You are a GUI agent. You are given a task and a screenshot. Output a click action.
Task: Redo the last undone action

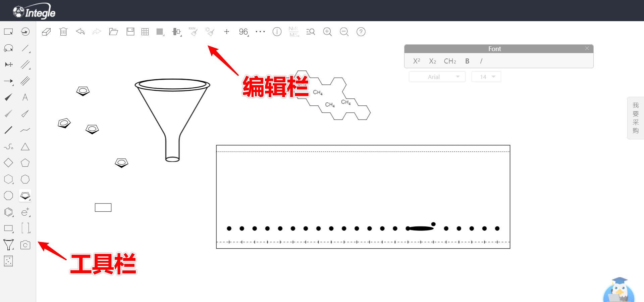click(97, 32)
